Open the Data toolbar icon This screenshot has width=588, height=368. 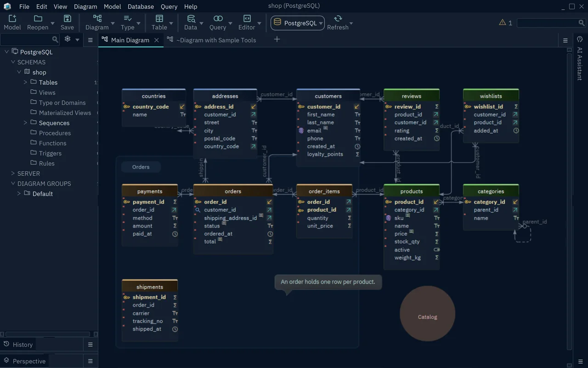click(191, 18)
